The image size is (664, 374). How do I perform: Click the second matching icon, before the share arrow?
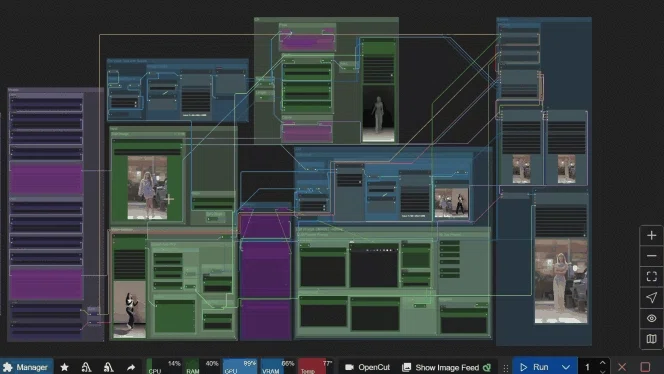click(x=108, y=367)
